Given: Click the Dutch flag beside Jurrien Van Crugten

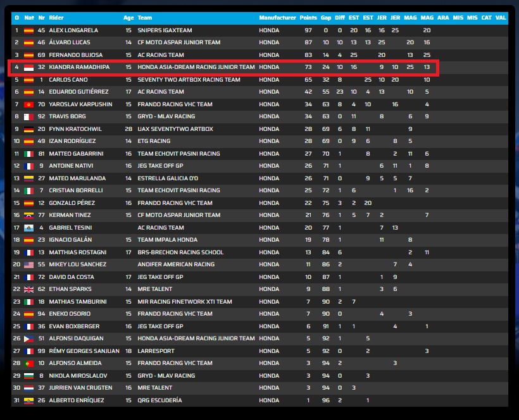Looking at the screenshot, I should click(28, 388).
